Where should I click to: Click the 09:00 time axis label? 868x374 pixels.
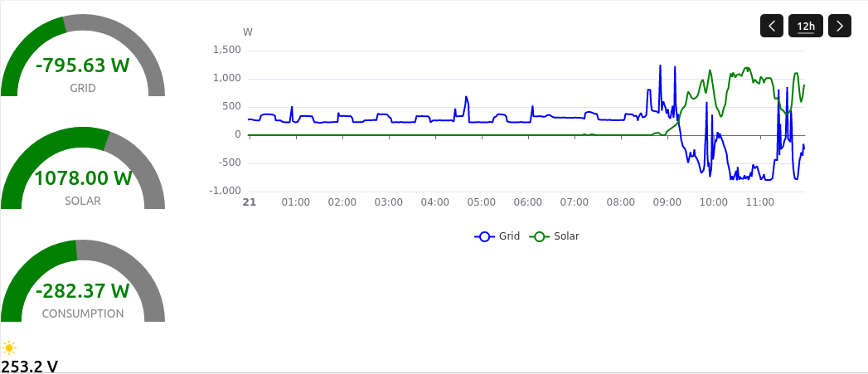(x=667, y=202)
